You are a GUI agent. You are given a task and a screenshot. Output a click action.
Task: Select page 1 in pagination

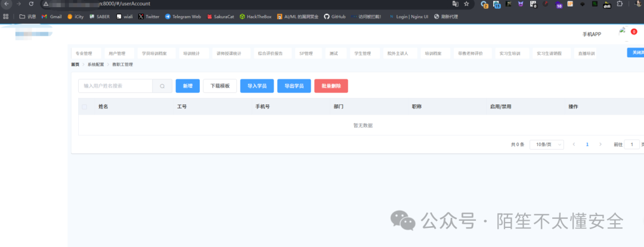coord(587,144)
